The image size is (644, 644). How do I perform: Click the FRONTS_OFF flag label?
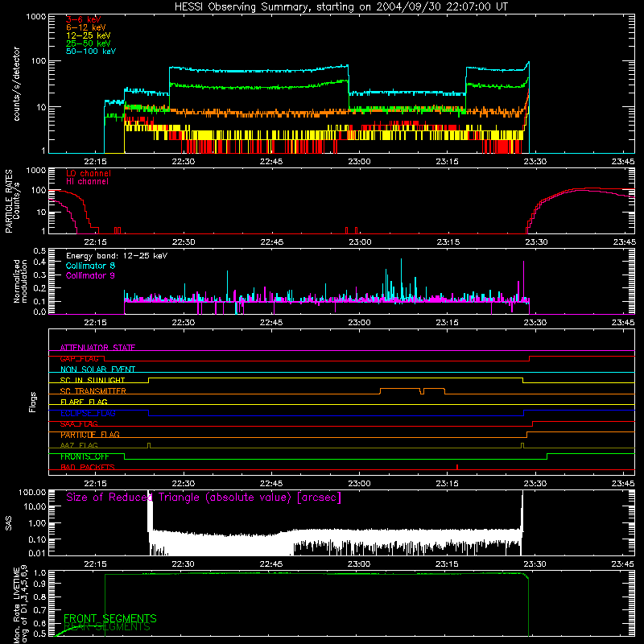(x=85, y=456)
